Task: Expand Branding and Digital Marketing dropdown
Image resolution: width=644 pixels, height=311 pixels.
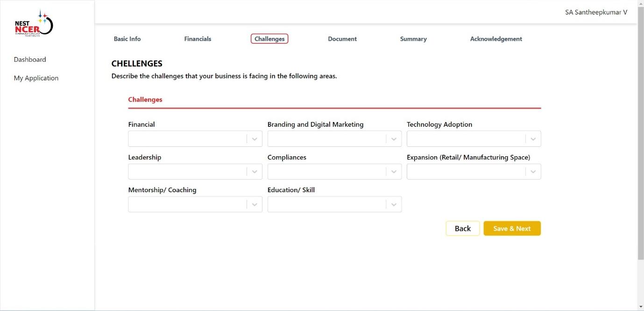Action: pyautogui.click(x=334, y=139)
